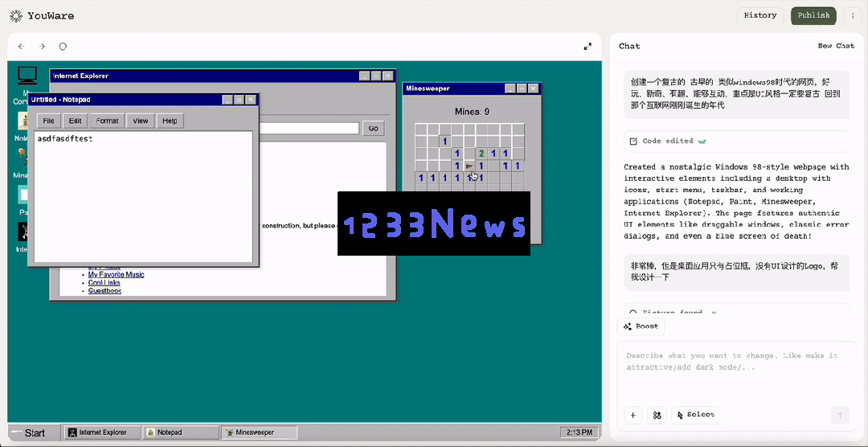Open the chat command options icon

click(657, 415)
